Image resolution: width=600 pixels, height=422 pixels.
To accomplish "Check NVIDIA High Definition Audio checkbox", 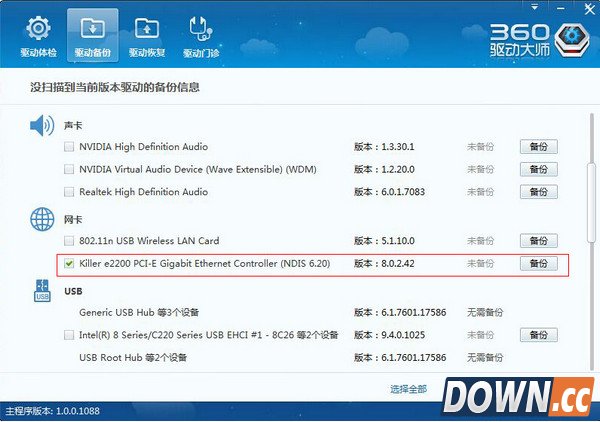I will (x=69, y=146).
